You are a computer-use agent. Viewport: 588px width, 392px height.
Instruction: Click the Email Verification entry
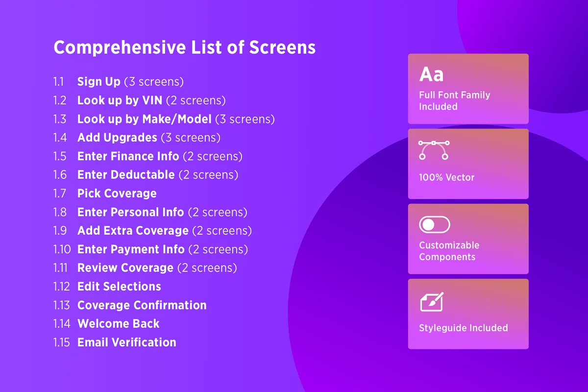coord(126,343)
